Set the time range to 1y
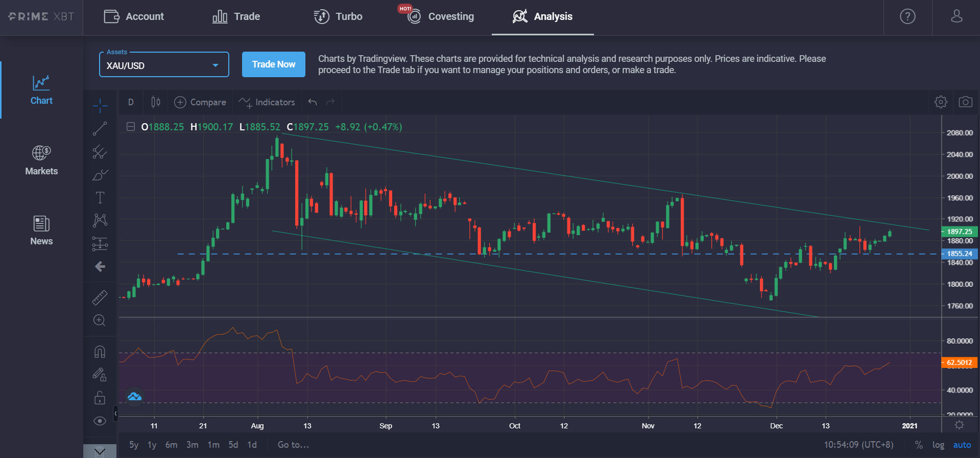980x458 pixels. [152, 445]
